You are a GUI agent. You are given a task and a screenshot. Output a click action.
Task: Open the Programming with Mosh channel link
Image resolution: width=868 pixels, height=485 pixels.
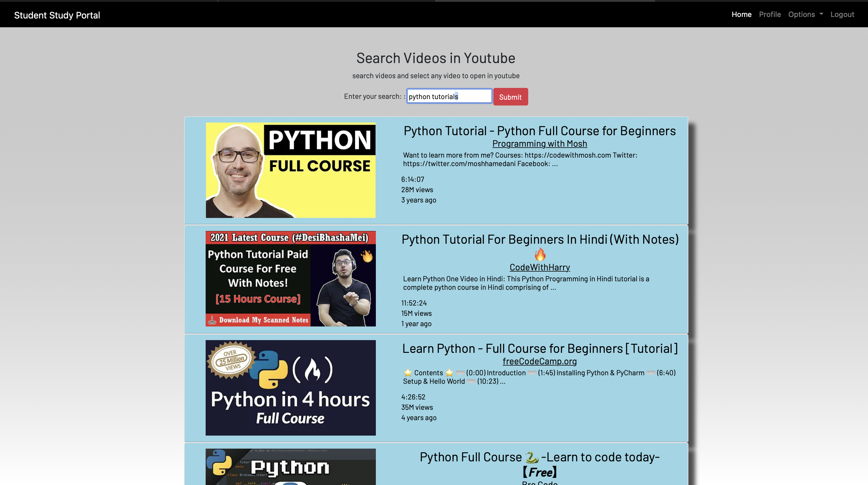click(x=539, y=143)
